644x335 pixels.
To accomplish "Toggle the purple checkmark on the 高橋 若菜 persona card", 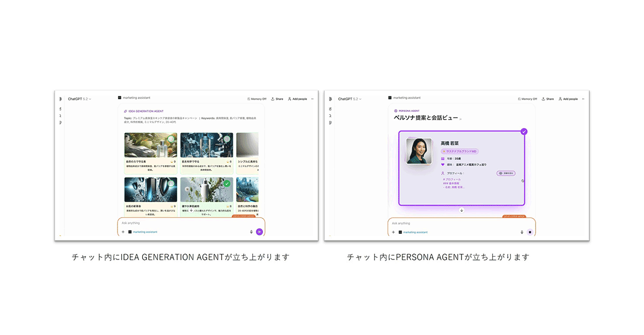I will pos(524,131).
